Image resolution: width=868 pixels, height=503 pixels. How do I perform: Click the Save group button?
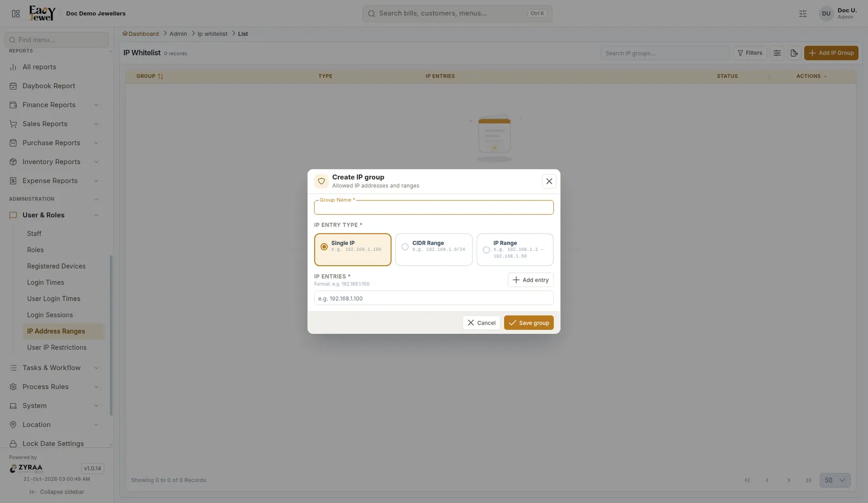pos(528,323)
